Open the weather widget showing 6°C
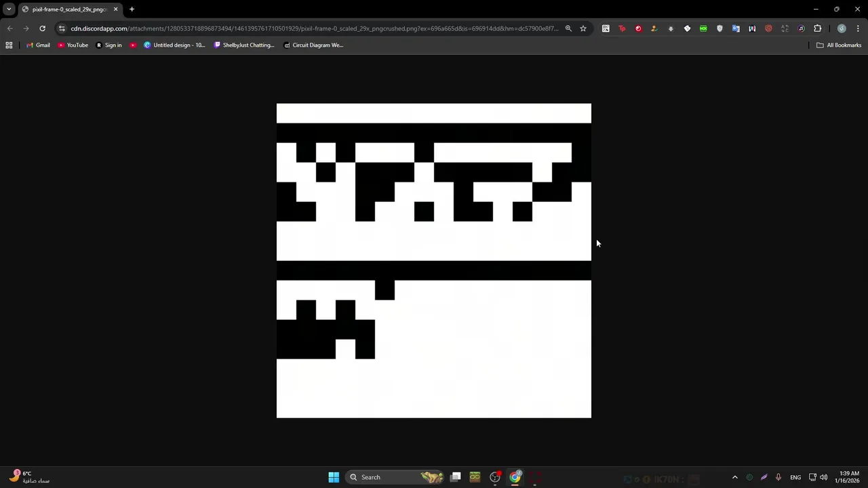 click(x=28, y=477)
